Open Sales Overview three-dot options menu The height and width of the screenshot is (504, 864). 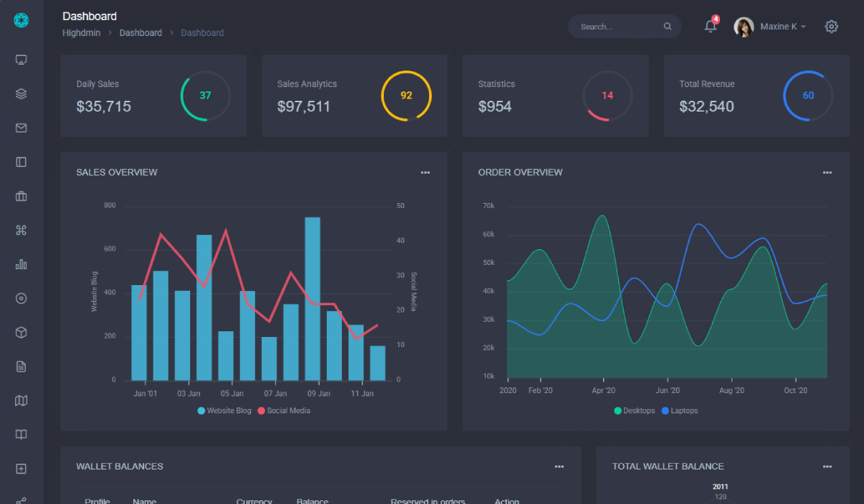click(426, 173)
